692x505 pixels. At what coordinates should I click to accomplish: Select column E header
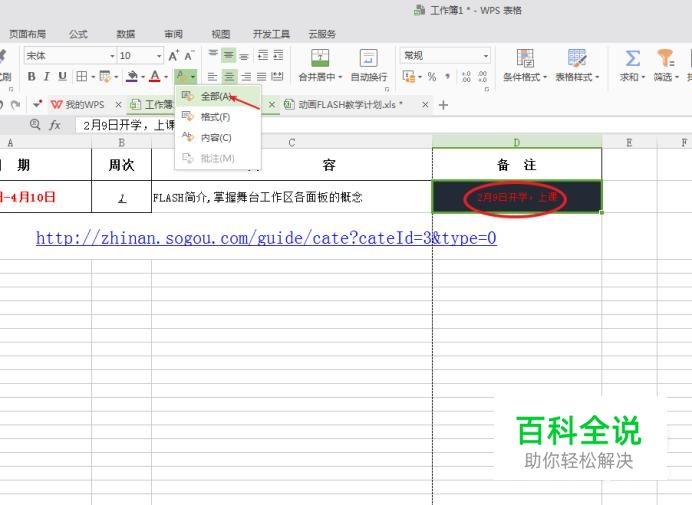point(629,143)
